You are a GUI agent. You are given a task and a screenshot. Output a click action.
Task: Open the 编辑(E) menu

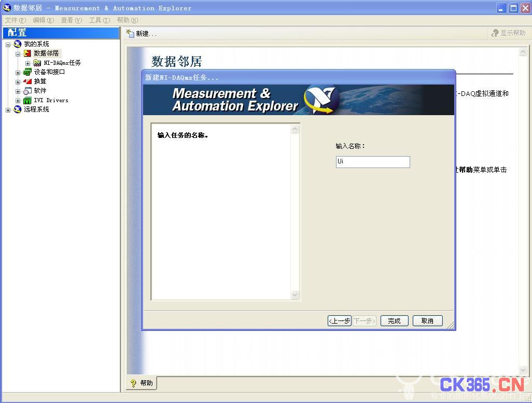click(x=44, y=20)
